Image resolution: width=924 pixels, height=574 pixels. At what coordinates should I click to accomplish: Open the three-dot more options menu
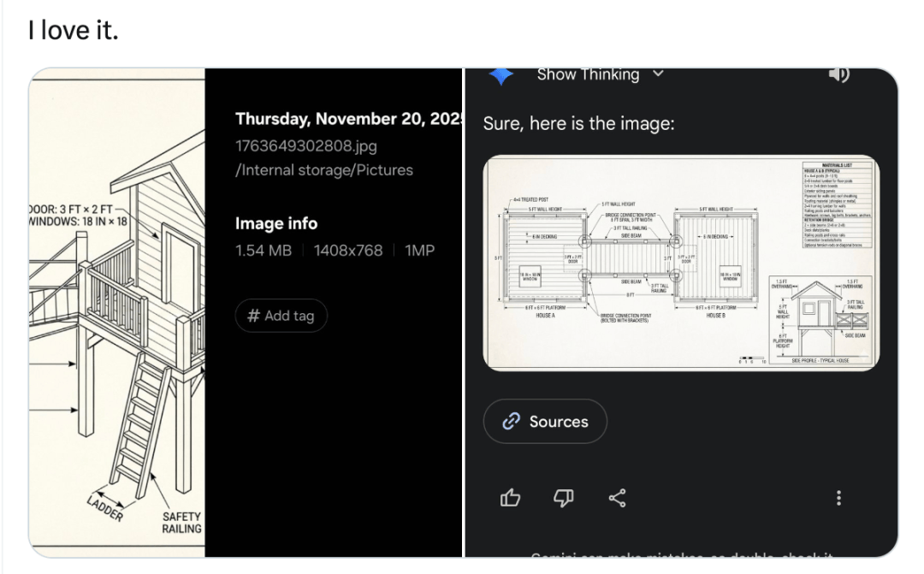coord(839,497)
